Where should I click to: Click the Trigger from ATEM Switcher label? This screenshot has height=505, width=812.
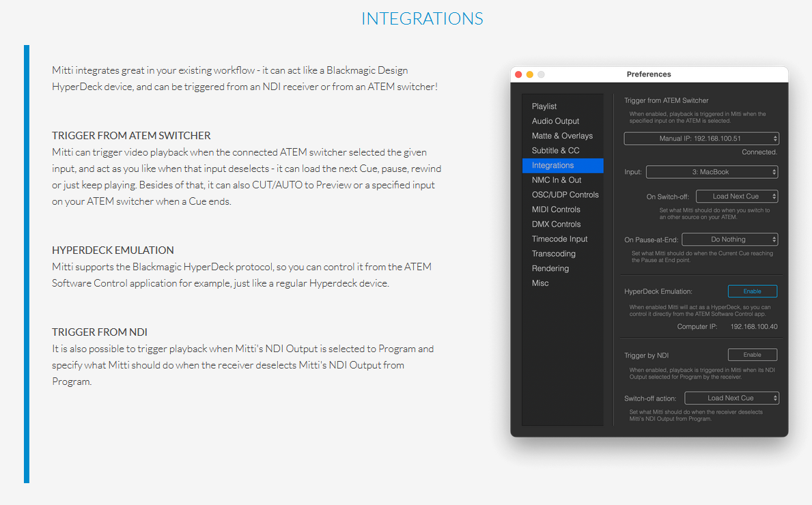(x=666, y=100)
